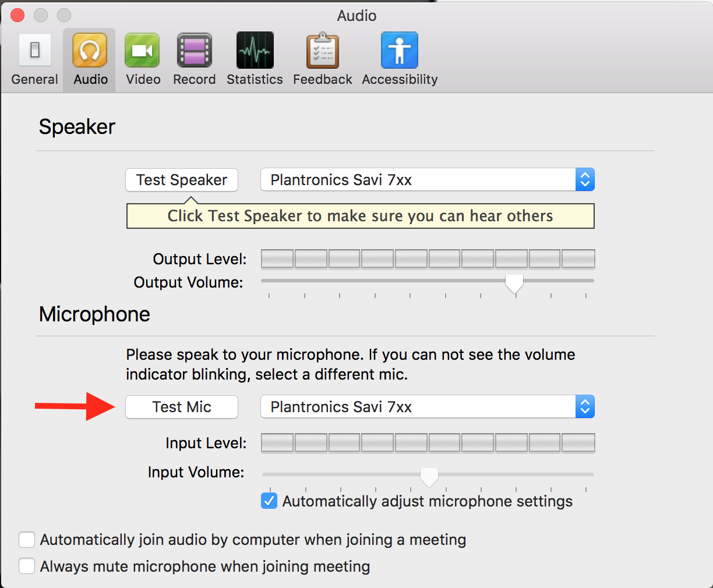Click the Output Volume slider handle

(514, 283)
